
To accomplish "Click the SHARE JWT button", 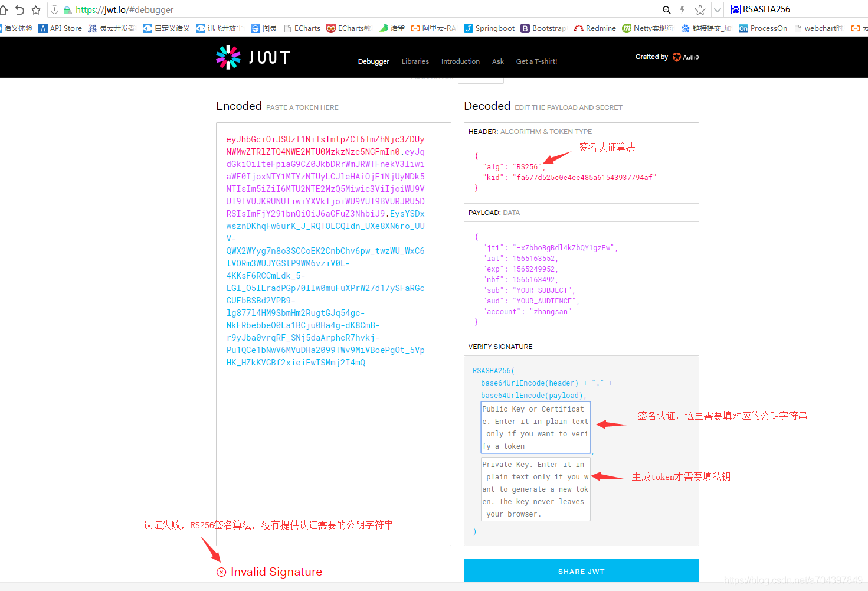I will [x=581, y=571].
